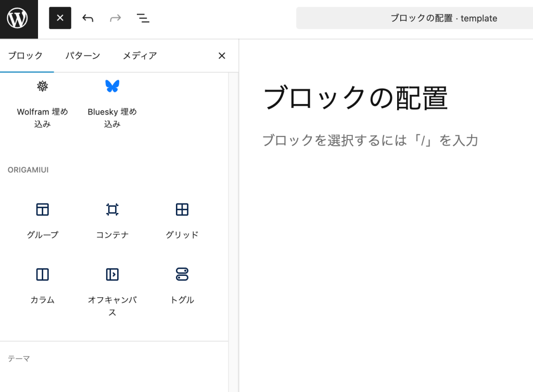Click the empty paragraph block placeholder
The image size is (533, 392).
[371, 141]
